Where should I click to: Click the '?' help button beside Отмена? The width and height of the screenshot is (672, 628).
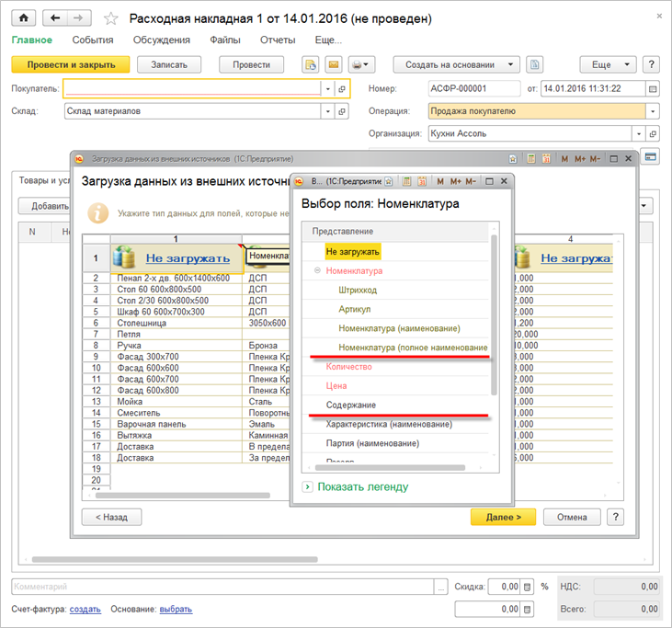[616, 517]
